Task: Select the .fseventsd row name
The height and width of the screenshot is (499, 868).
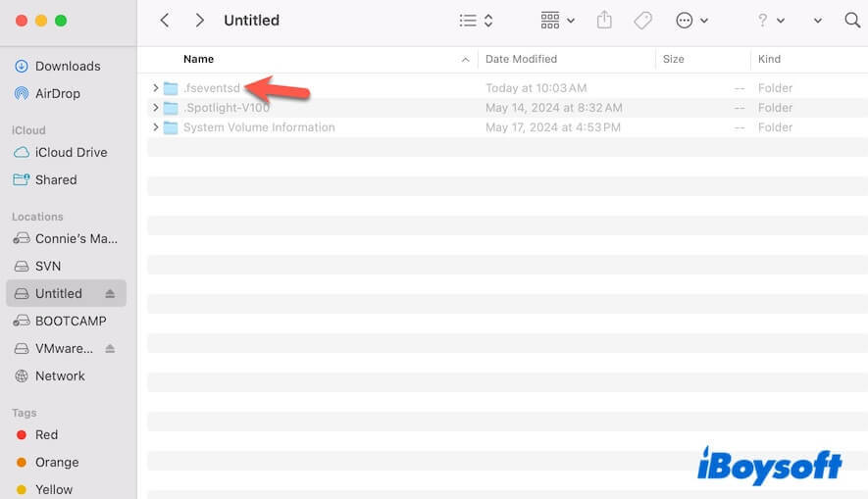Action: click(212, 88)
